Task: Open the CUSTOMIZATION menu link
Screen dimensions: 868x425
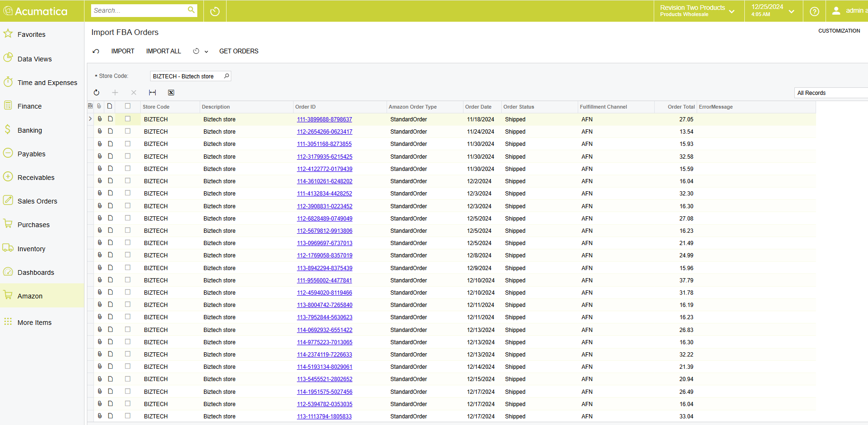Action: 839,31
